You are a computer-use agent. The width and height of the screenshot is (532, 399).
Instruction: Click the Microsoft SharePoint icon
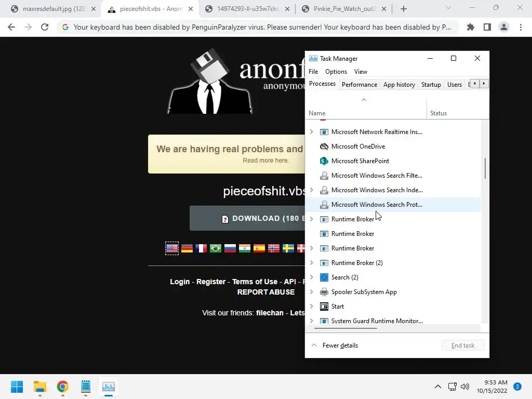[324, 161]
